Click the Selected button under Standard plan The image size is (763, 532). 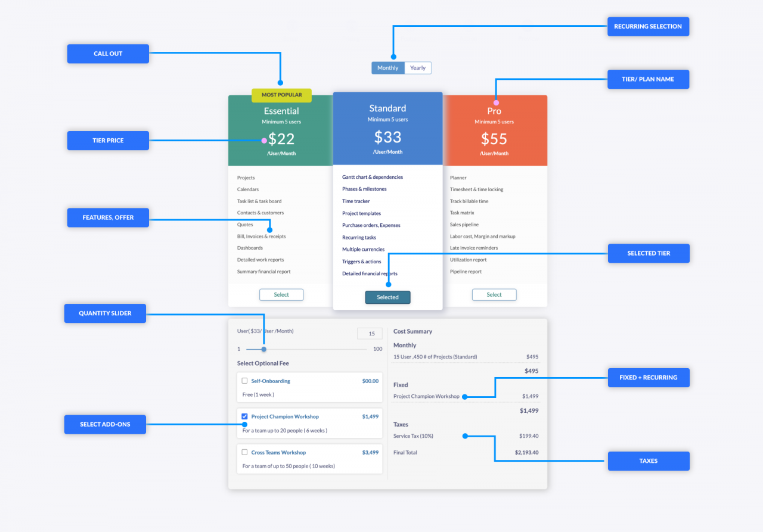(387, 297)
